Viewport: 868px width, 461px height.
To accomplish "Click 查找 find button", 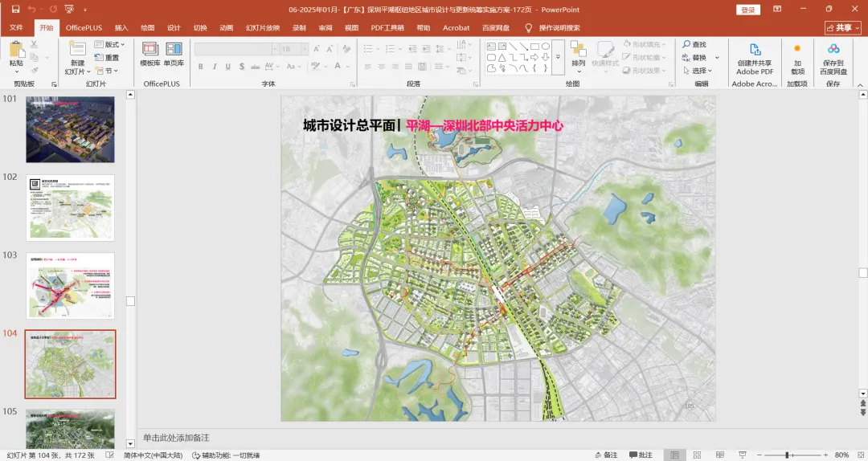I will pos(694,44).
